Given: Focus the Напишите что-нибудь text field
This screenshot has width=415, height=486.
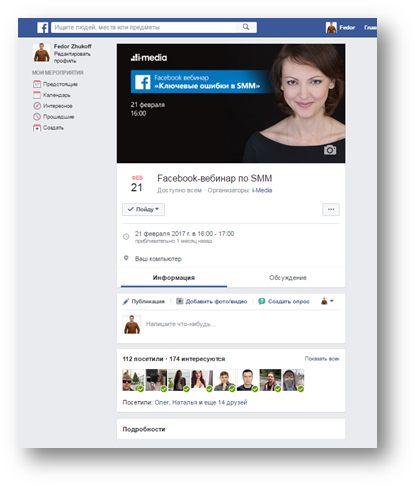Looking at the screenshot, I should 181,324.
